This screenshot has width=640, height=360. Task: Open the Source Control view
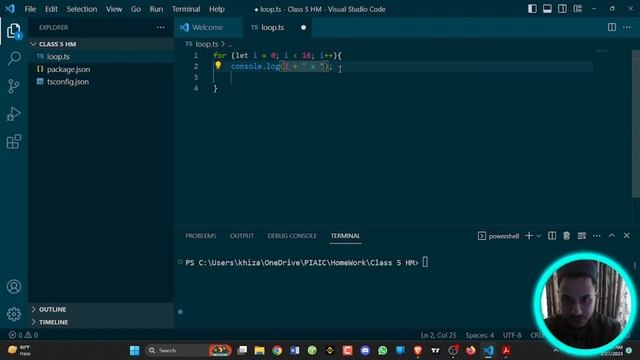13,86
